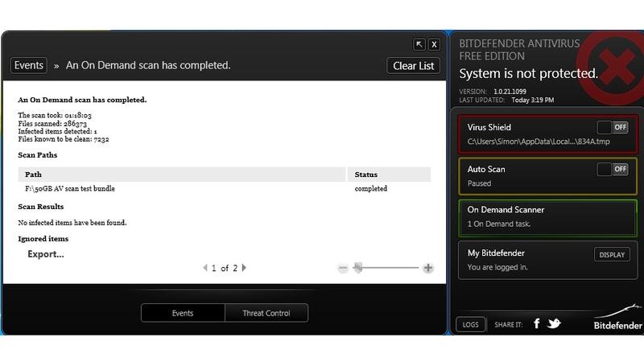The height and width of the screenshot is (362, 644).
Task: Click the 'Ignored items' heading
Action: (x=43, y=239)
